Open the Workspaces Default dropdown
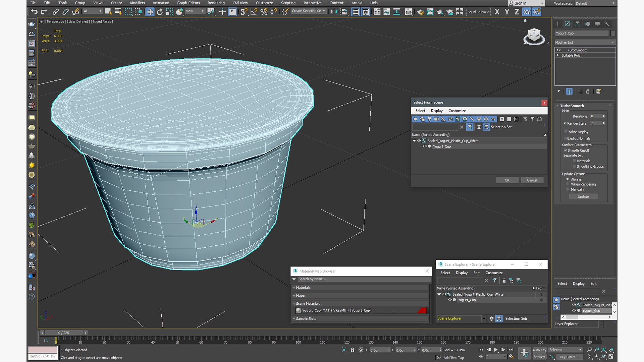644x362 pixels. pos(595,3)
